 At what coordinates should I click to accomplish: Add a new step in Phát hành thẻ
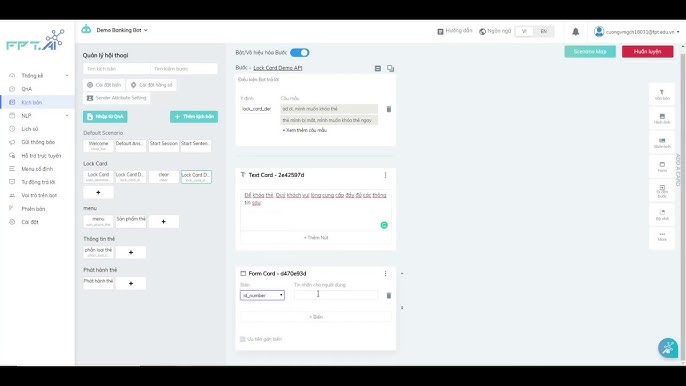pyautogui.click(x=131, y=284)
